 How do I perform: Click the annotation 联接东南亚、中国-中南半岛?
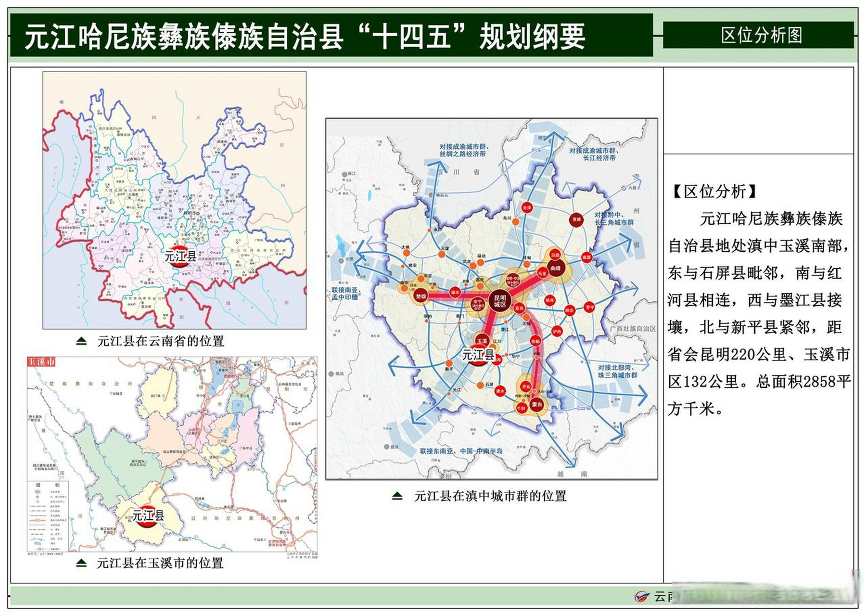[461, 451]
